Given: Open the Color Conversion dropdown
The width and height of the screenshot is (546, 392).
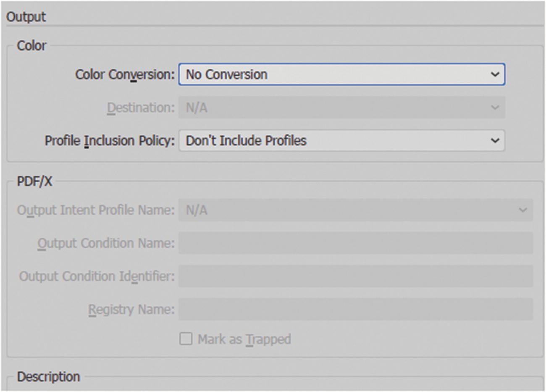Looking at the screenshot, I should 341,74.
